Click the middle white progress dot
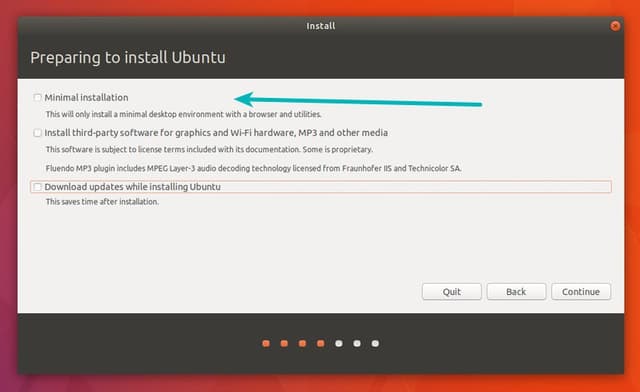 [357, 343]
